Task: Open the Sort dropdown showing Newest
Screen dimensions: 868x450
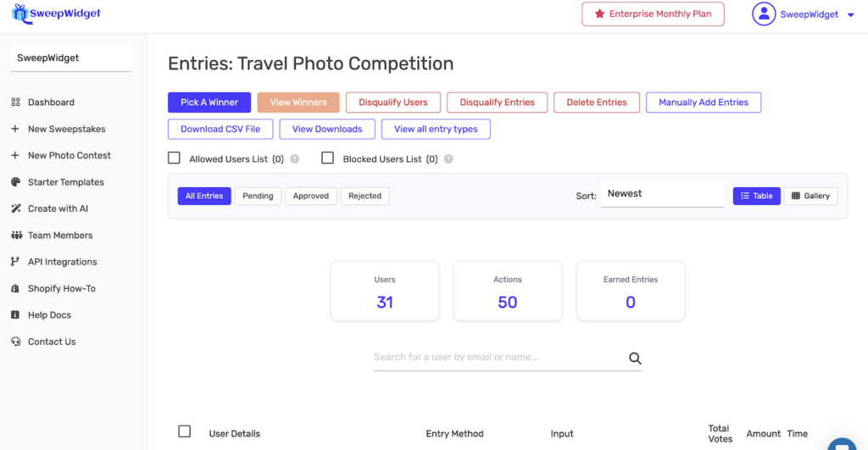Action: click(661, 194)
